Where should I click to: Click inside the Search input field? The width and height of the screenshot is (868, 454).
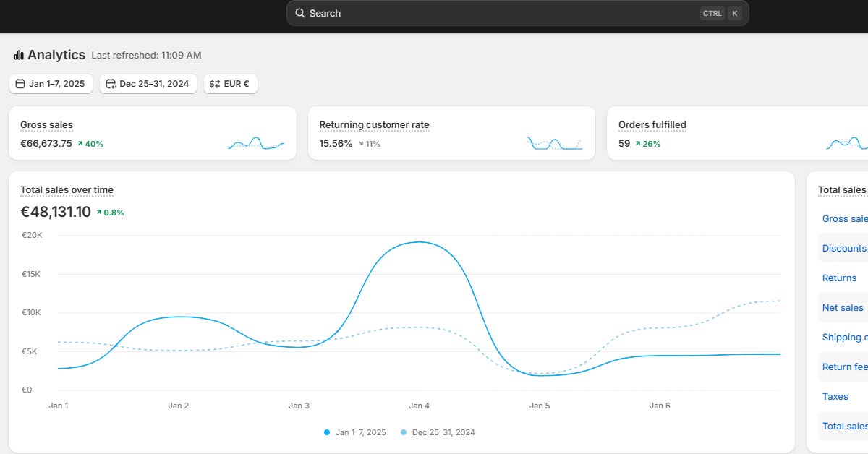[506, 13]
